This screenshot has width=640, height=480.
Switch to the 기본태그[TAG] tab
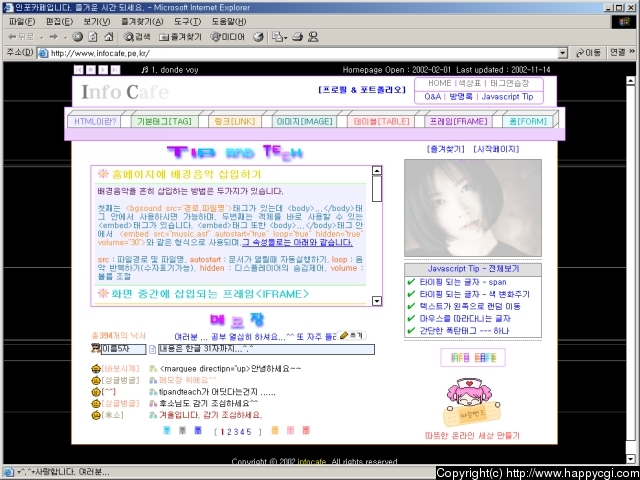coord(164,122)
